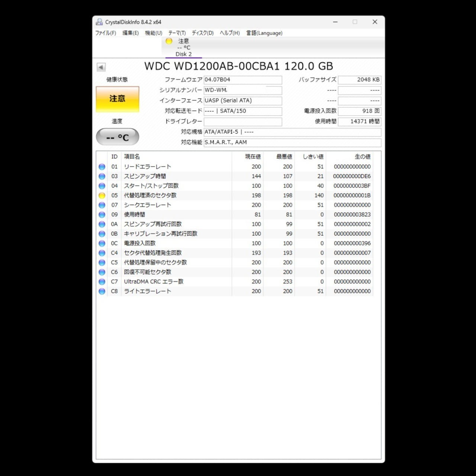Click the -- °C temperature button
This screenshot has width=476, height=476.
[x=118, y=137]
